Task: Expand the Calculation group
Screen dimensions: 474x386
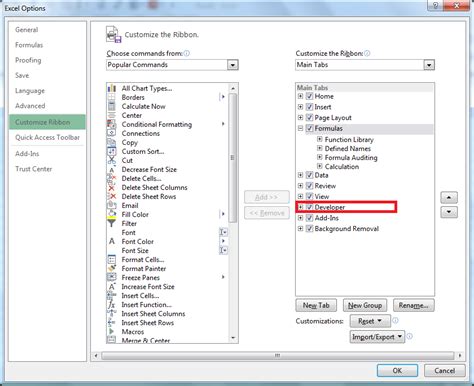Action: [x=319, y=166]
